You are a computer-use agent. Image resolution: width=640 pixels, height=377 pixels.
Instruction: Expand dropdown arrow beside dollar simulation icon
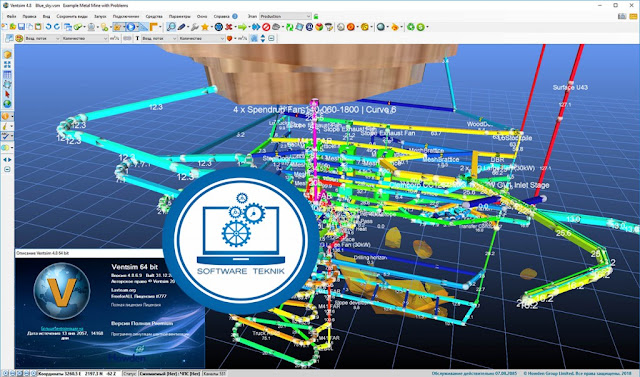click(427, 27)
